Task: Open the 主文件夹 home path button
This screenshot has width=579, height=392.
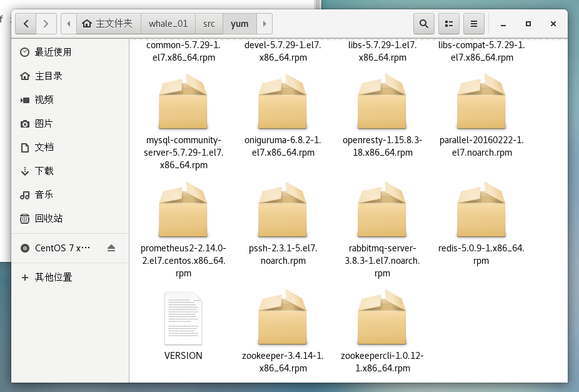Action: (x=109, y=24)
